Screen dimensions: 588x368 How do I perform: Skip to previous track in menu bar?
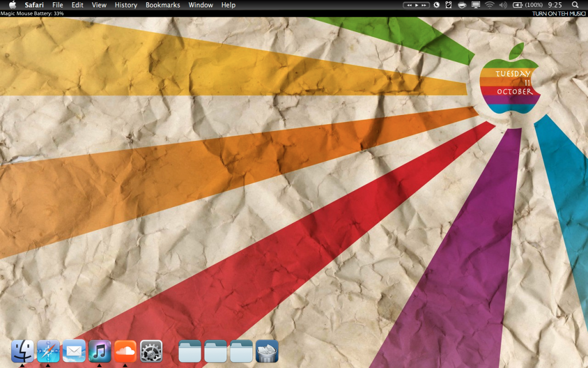(409, 5)
